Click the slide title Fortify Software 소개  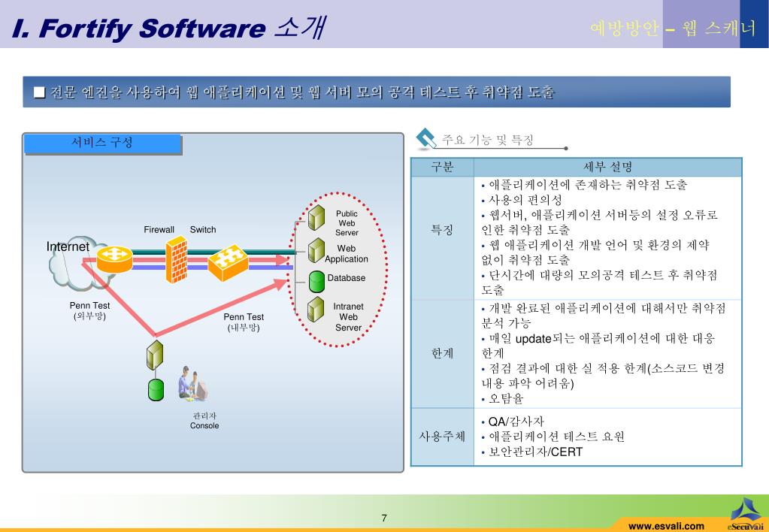click(x=168, y=28)
